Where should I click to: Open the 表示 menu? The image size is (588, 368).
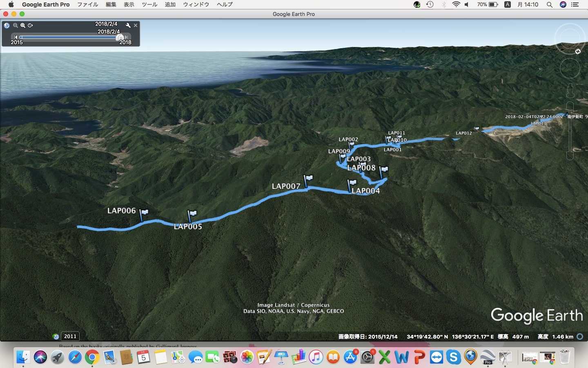[129, 4]
